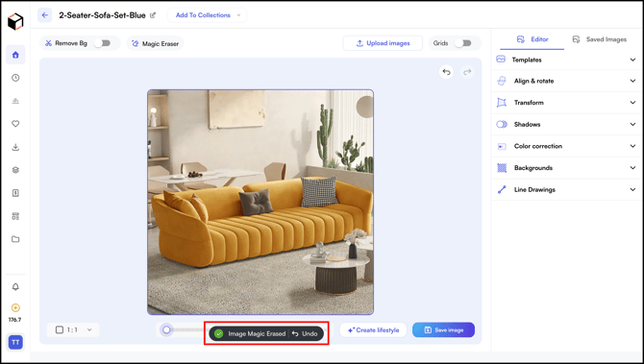The height and width of the screenshot is (364, 644).
Task: Activate the Magic Eraser button
Action: 156,43
